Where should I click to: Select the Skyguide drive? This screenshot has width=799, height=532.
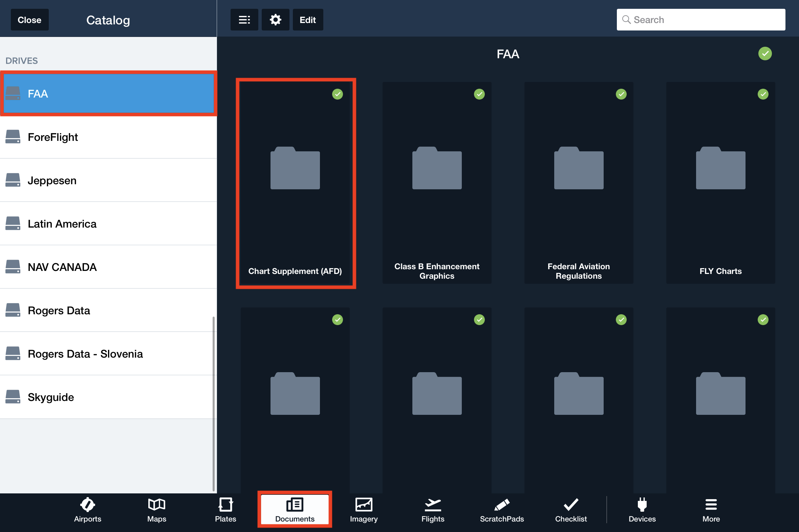[109, 397]
